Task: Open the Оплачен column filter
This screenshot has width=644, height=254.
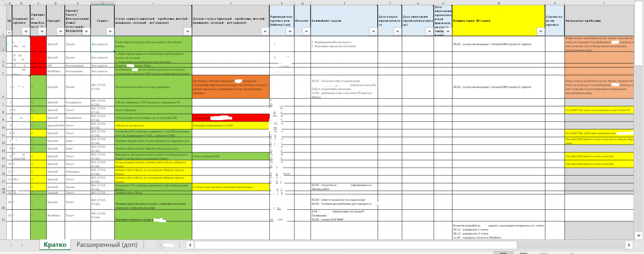Action: point(305,31)
